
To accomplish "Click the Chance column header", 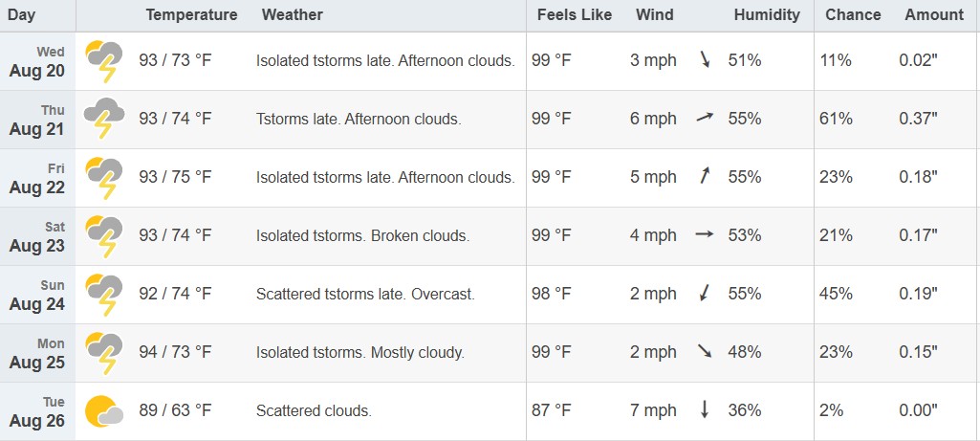I will click(x=852, y=14).
